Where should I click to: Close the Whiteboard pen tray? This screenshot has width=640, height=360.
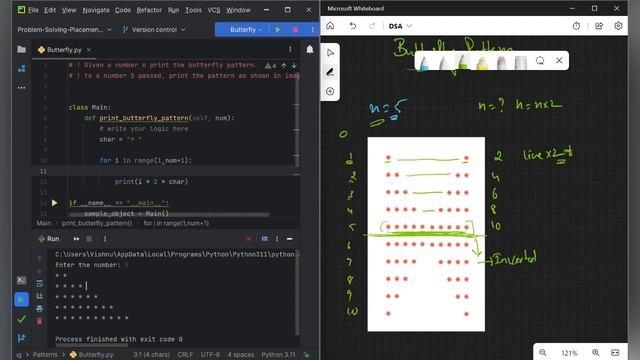tap(559, 60)
